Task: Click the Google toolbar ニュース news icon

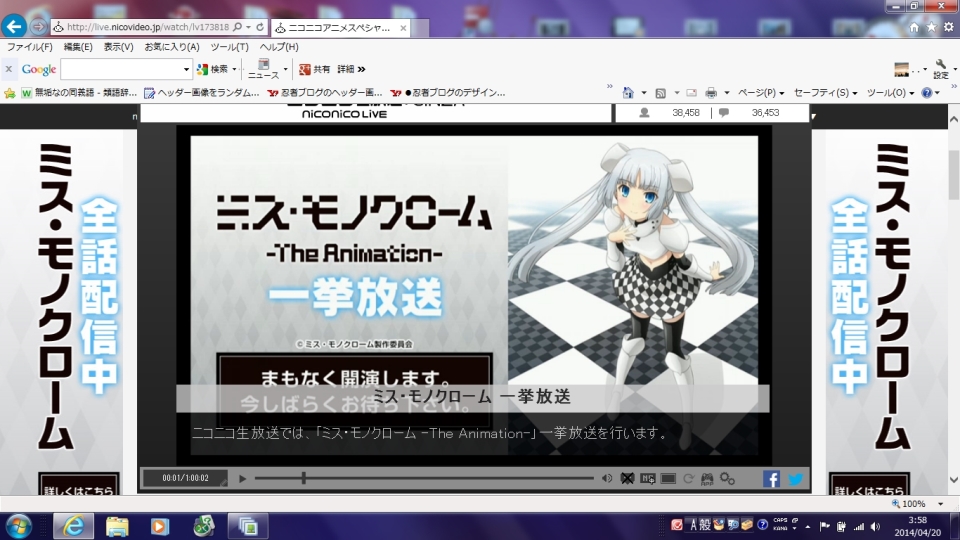Action: pyautogui.click(x=263, y=69)
